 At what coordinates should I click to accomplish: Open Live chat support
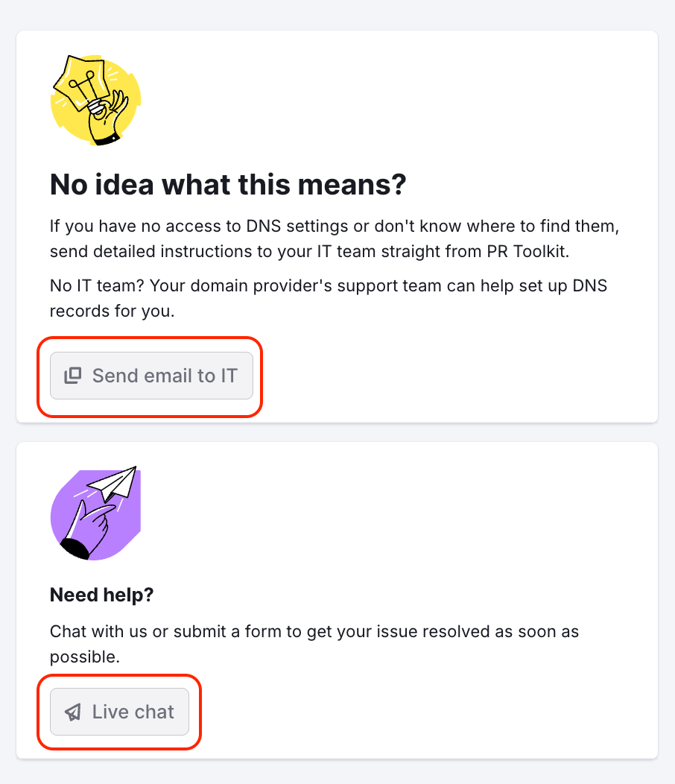tap(119, 712)
